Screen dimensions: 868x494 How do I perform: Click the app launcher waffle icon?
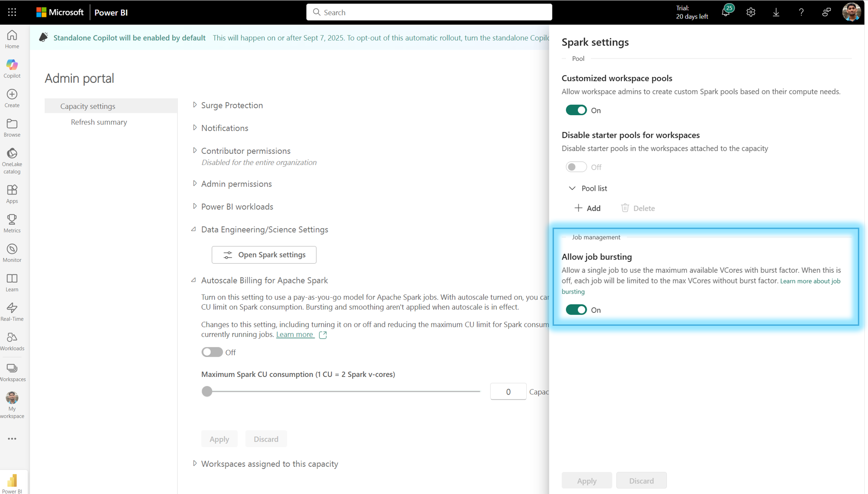pos(12,12)
